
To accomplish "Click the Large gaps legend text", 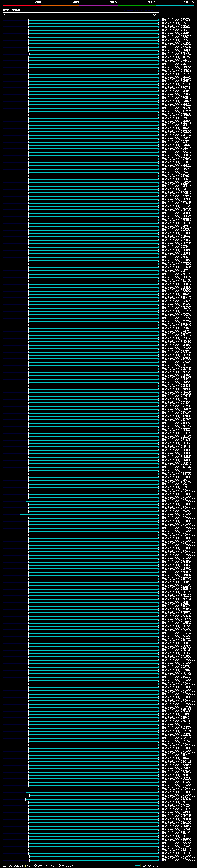I will click(x=38, y=866).
